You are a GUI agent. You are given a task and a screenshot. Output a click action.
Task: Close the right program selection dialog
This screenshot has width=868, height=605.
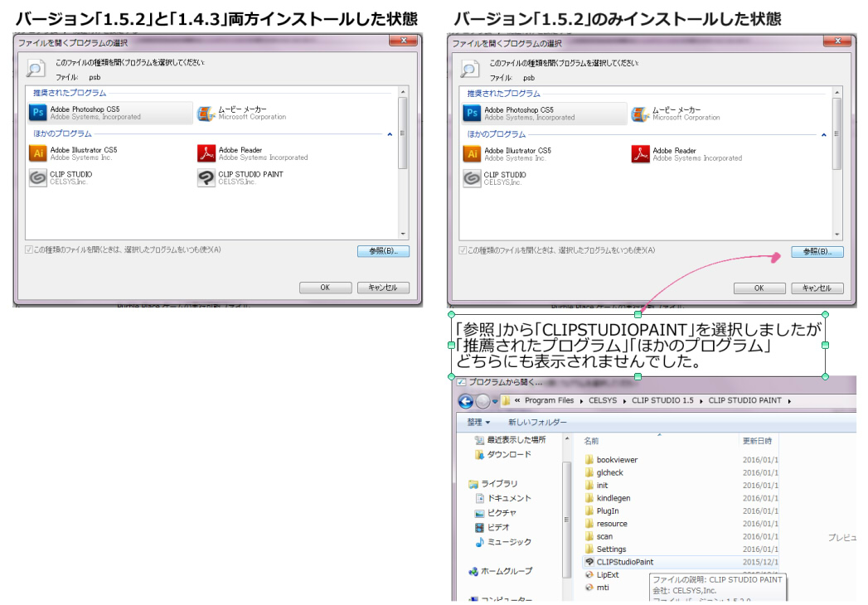pyautogui.click(x=837, y=41)
